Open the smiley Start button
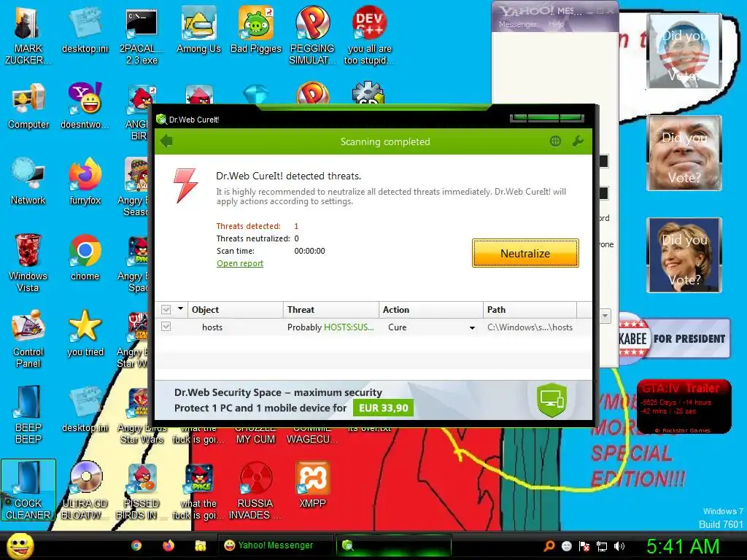 coord(20,545)
